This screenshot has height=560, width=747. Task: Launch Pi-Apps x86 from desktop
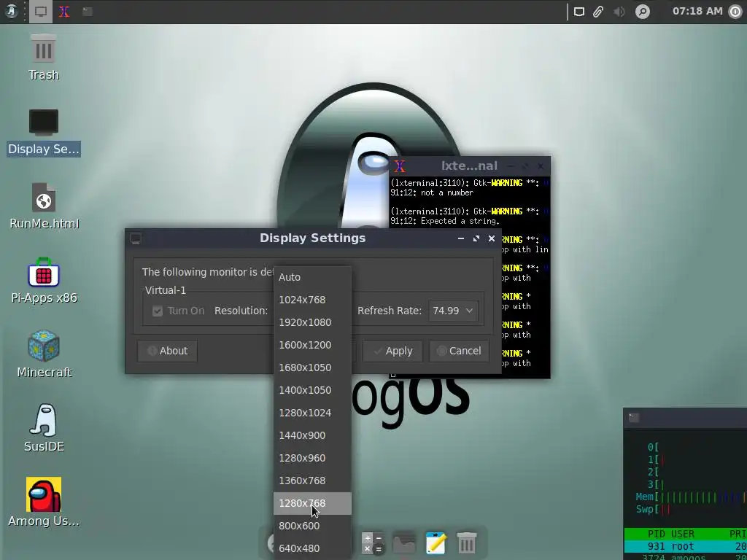coord(44,281)
